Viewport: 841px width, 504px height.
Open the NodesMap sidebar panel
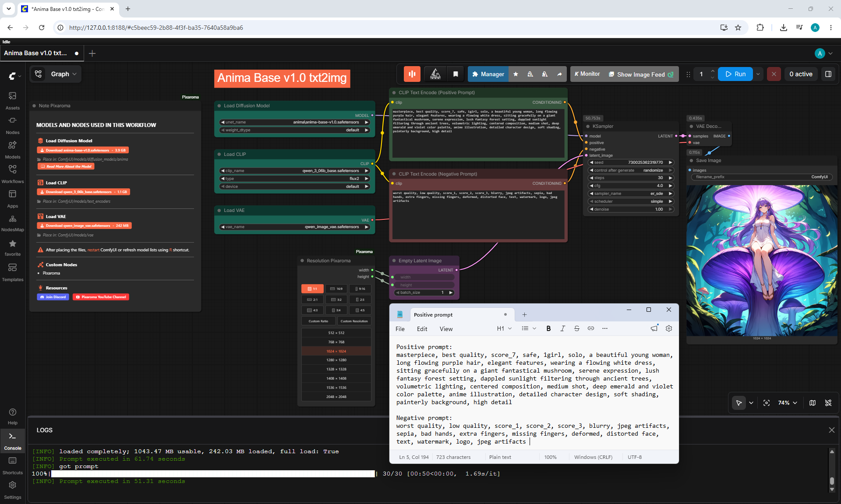tap(13, 223)
